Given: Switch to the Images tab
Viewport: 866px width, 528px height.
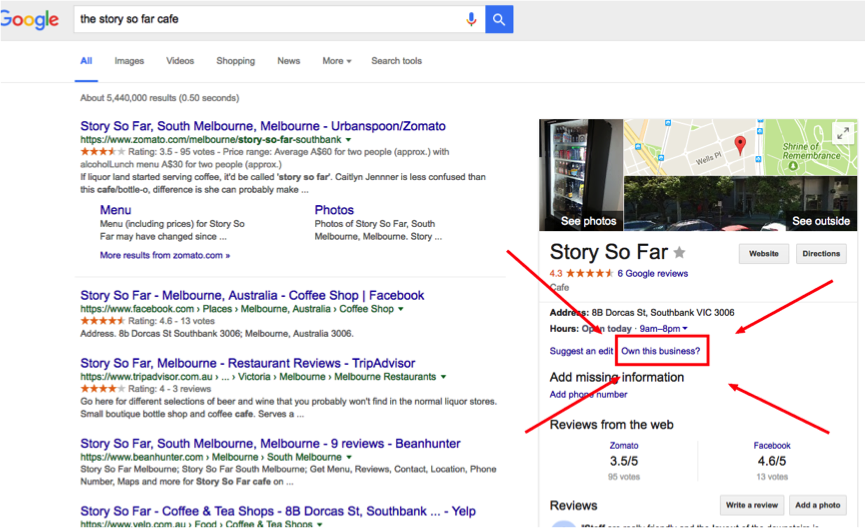Looking at the screenshot, I should click(x=129, y=61).
